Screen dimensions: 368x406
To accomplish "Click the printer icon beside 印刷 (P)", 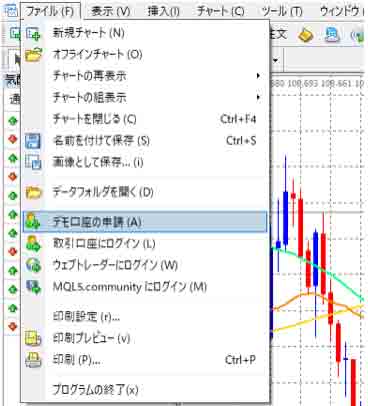I will [x=33, y=360].
